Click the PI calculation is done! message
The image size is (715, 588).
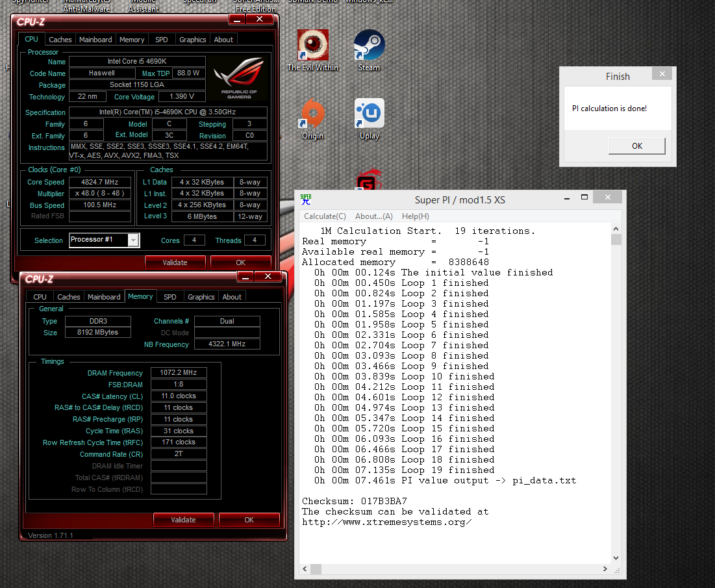click(609, 109)
